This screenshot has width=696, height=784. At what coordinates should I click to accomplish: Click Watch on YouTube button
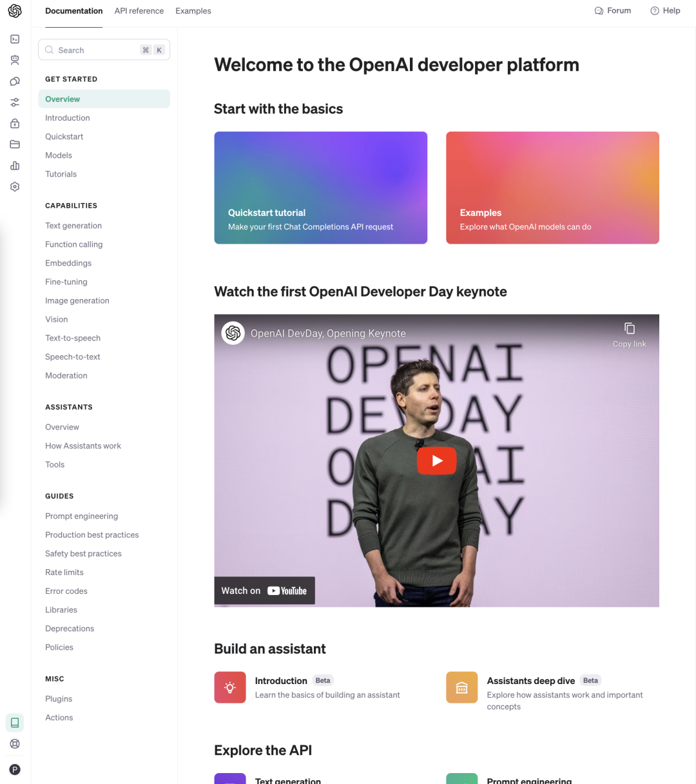(264, 591)
